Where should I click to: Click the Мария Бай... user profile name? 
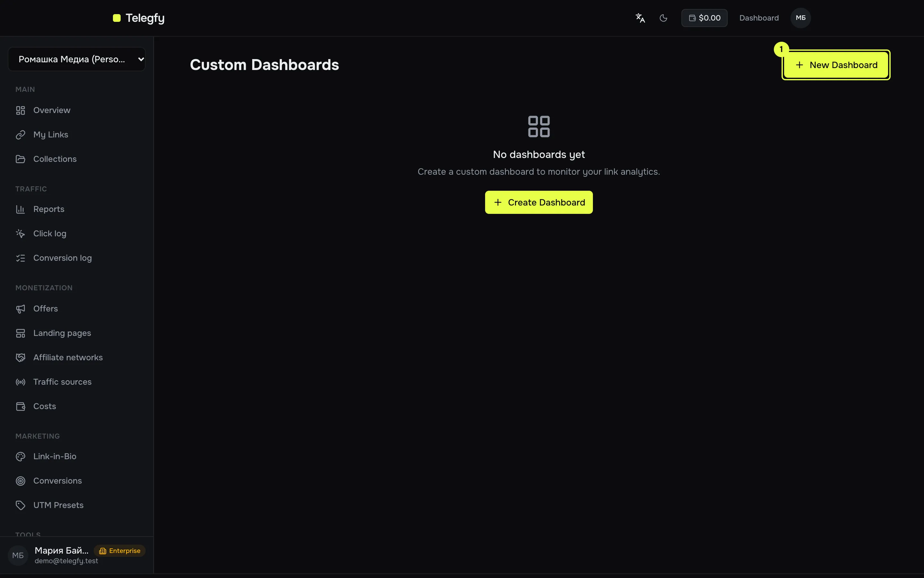tap(62, 550)
